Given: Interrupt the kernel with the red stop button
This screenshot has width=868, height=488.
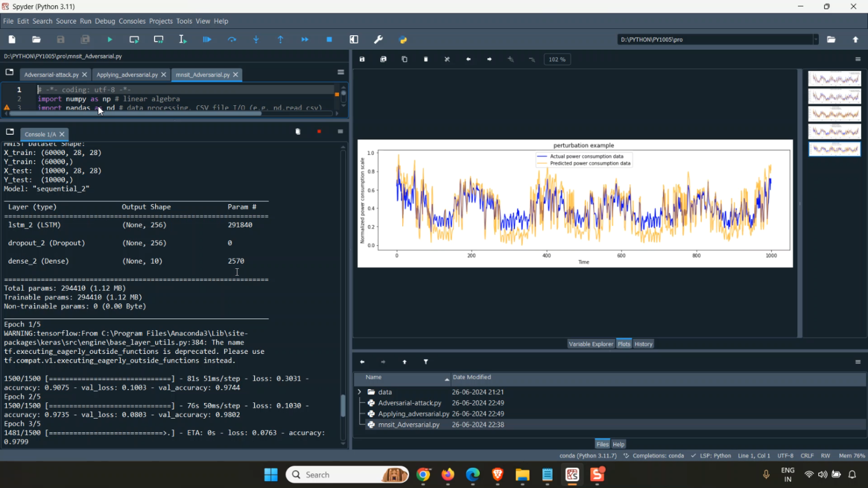Looking at the screenshot, I should coord(319,132).
